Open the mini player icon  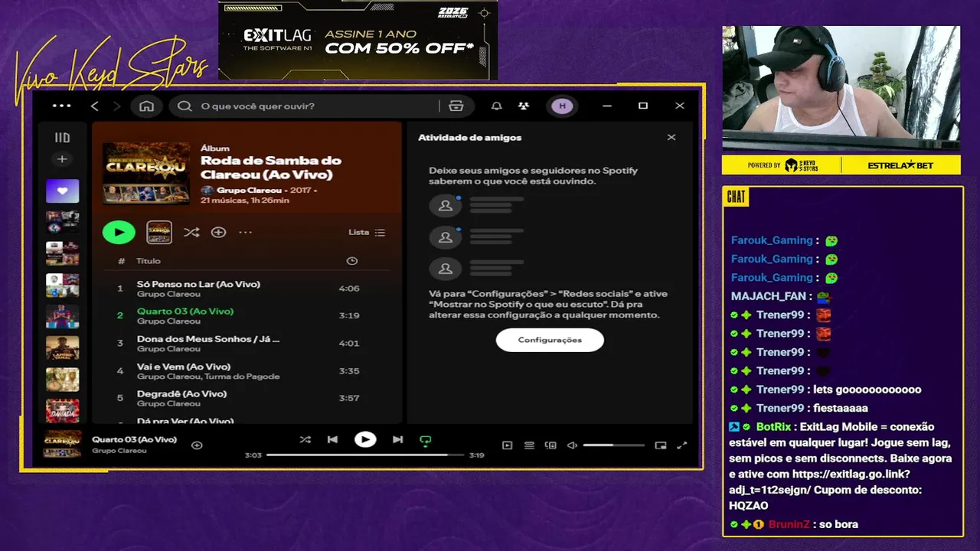click(661, 445)
